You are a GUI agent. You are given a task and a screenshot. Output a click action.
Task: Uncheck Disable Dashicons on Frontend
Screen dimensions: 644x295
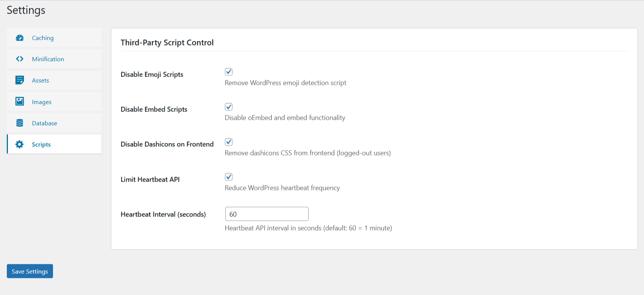[x=229, y=142]
